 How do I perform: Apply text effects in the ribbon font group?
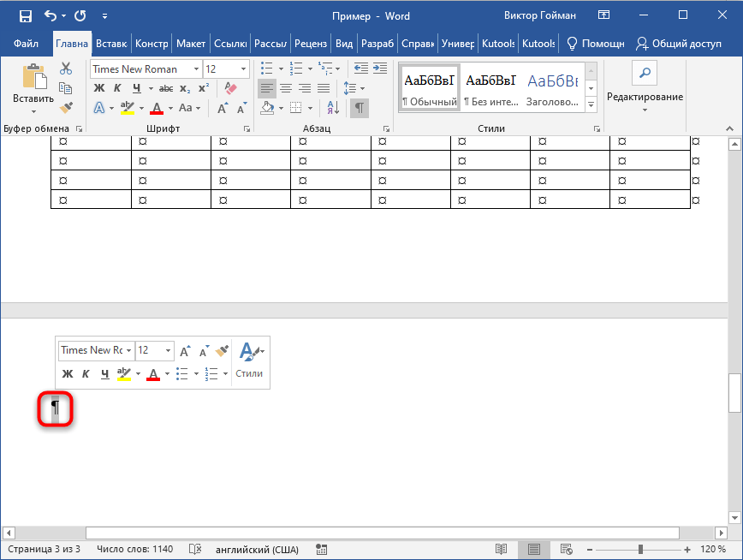pyautogui.click(x=99, y=108)
